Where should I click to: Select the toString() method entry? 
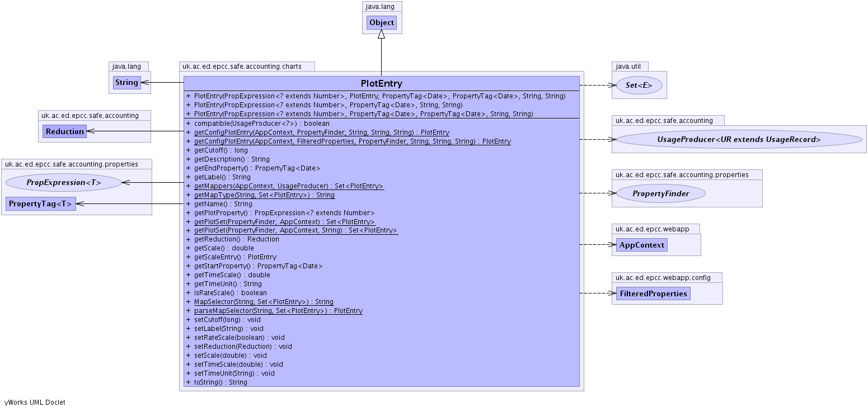point(220,382)
